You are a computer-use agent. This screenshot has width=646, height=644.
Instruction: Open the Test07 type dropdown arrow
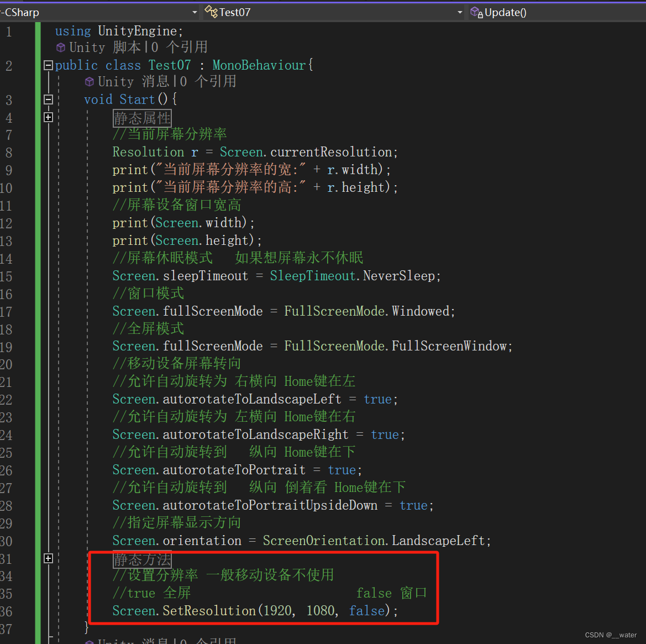(x=460, y=12)
